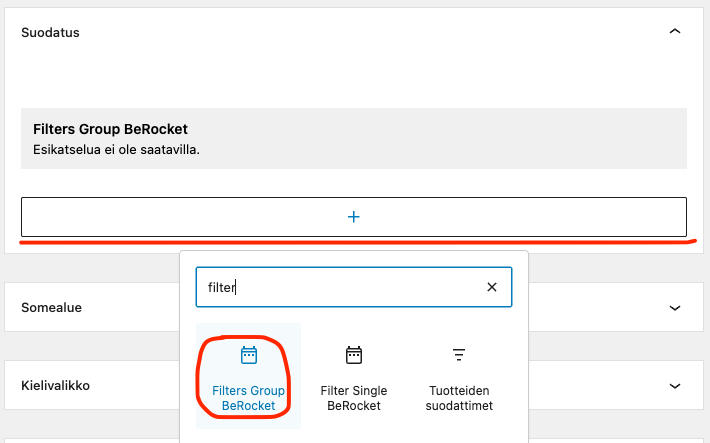Viewport: 710px width, 443px height.
Task: Click the 'Tuotteiden suodattimet' label in results
Action: tap(459, 398)
